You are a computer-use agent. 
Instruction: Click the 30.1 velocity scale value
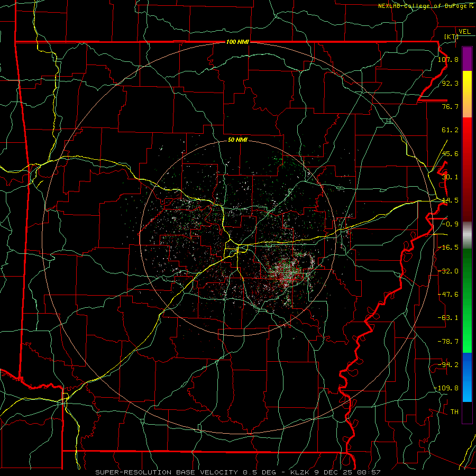point(450,177)
